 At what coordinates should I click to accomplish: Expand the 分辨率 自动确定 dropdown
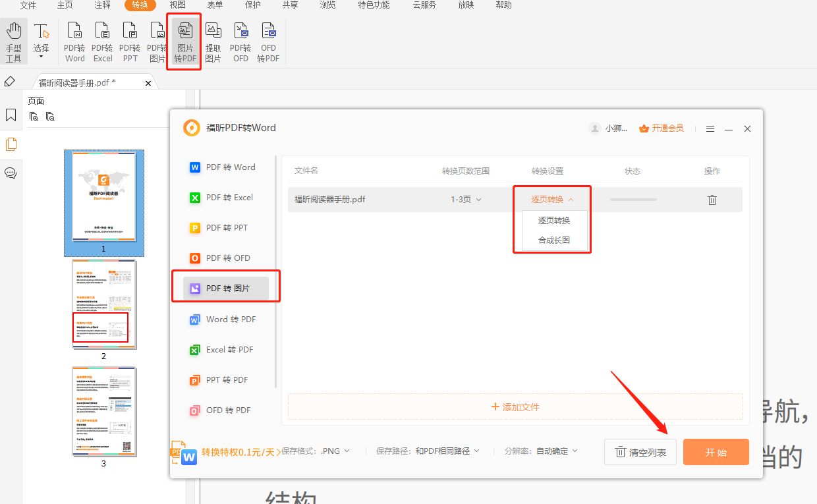click(557, 451)
